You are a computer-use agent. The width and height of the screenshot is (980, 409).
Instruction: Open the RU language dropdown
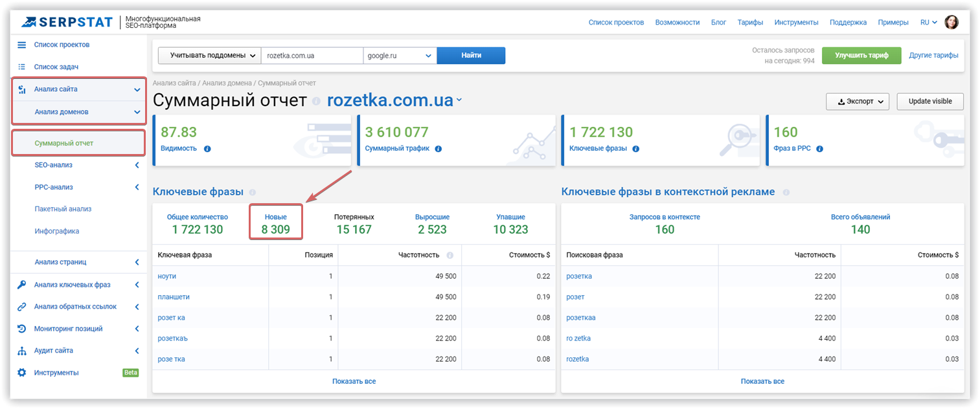point(929,22)
